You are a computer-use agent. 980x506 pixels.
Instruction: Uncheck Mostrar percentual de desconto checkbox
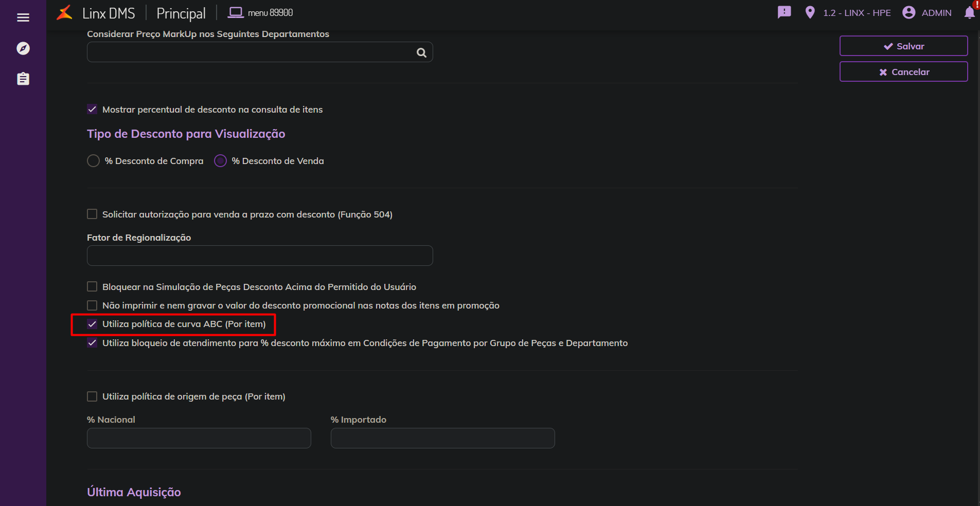(x=92, y=109)
